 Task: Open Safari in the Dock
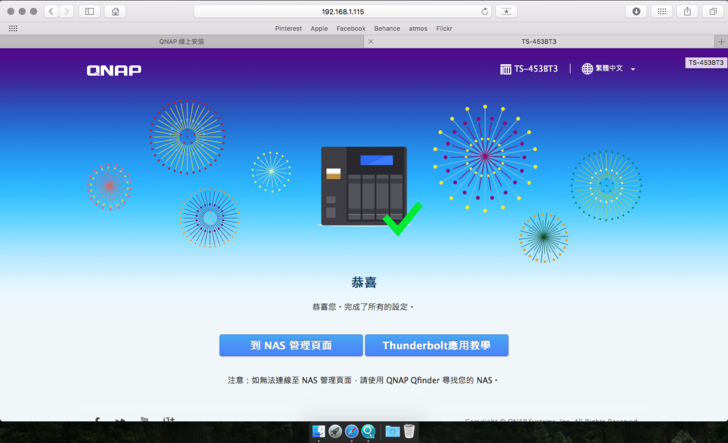click(351, 432)
